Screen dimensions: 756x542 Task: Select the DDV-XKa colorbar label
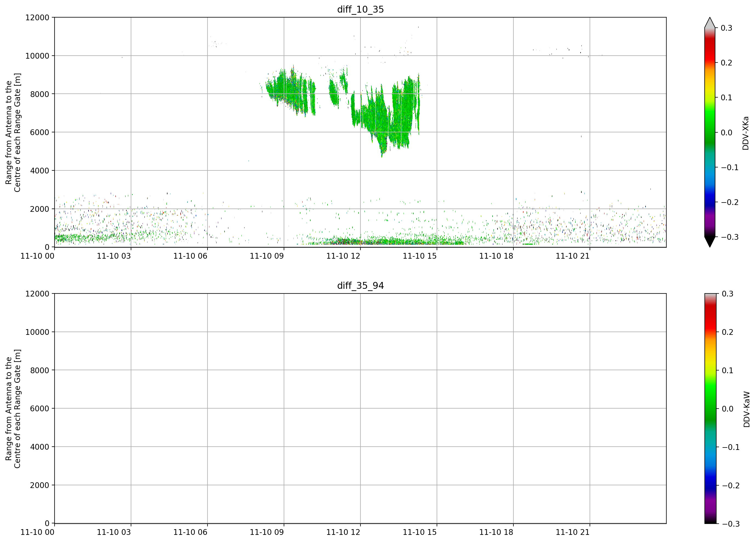coord(745,133)
